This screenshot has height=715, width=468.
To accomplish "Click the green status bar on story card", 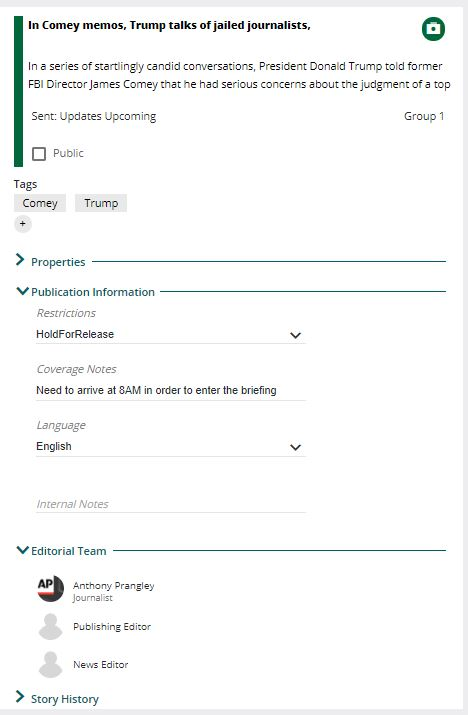I will coord(18,91).
